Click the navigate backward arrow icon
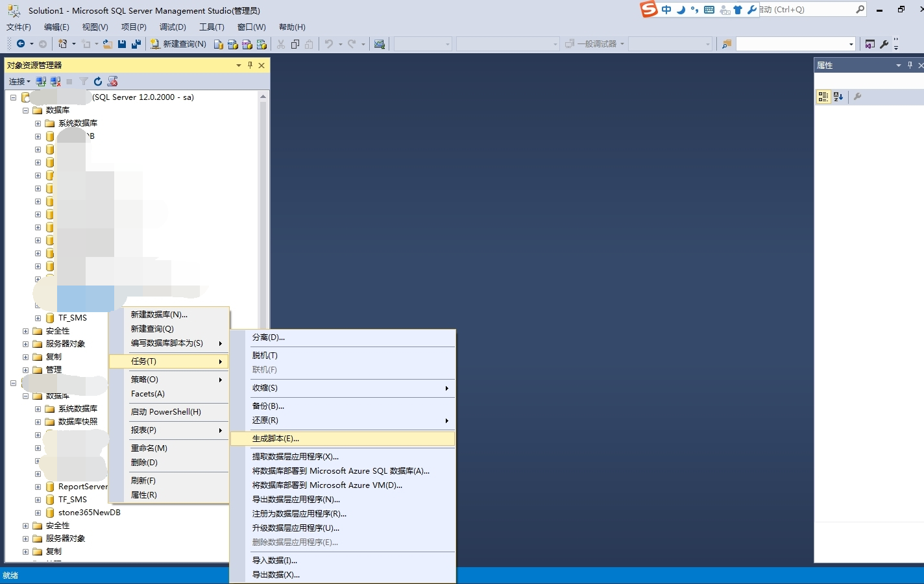This screenshot has height=584, width=924. point(21,43)
